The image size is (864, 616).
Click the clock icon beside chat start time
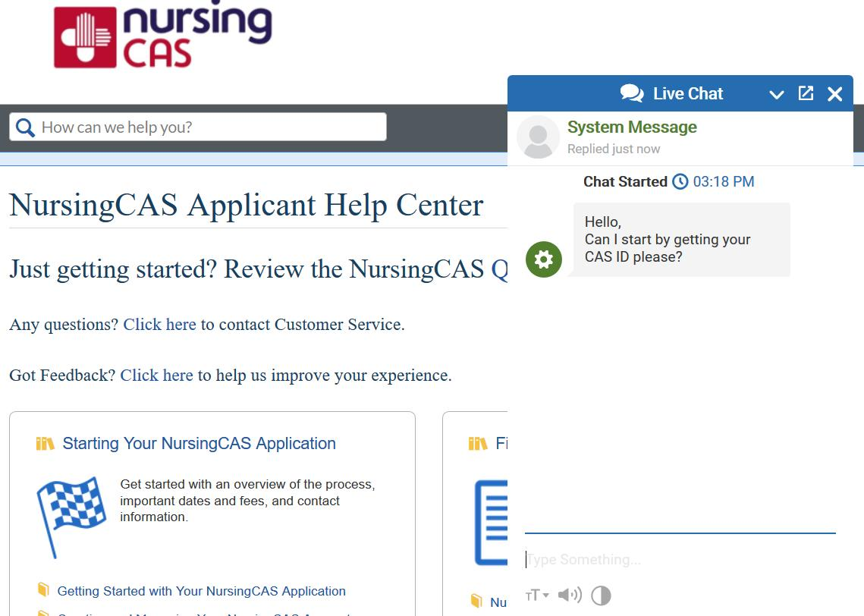(x=680, y=182)
